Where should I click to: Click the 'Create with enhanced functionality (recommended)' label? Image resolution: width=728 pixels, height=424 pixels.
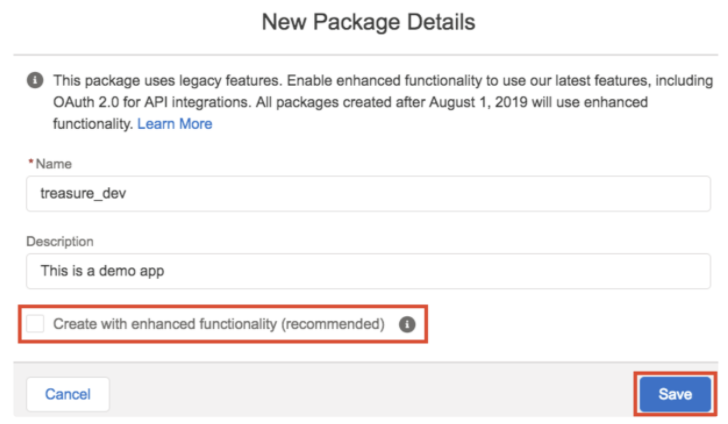click(218, 324)
